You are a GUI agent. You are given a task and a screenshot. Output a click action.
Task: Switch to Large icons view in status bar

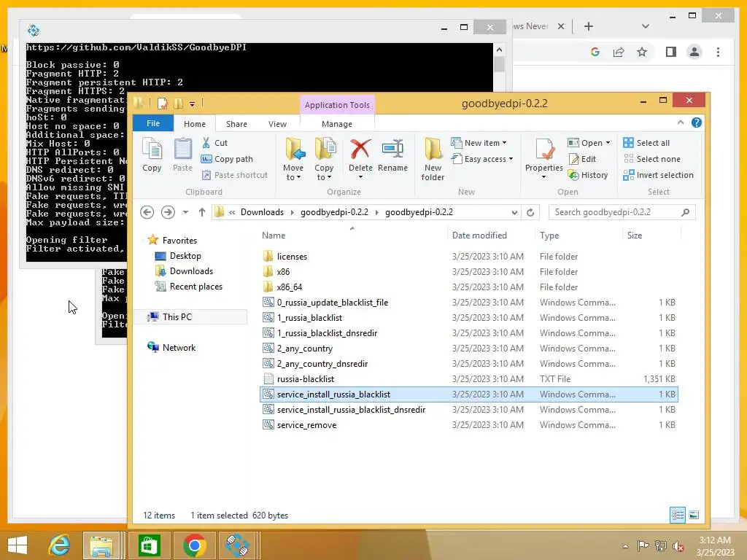pyautogui.click(x=694, y=515)
